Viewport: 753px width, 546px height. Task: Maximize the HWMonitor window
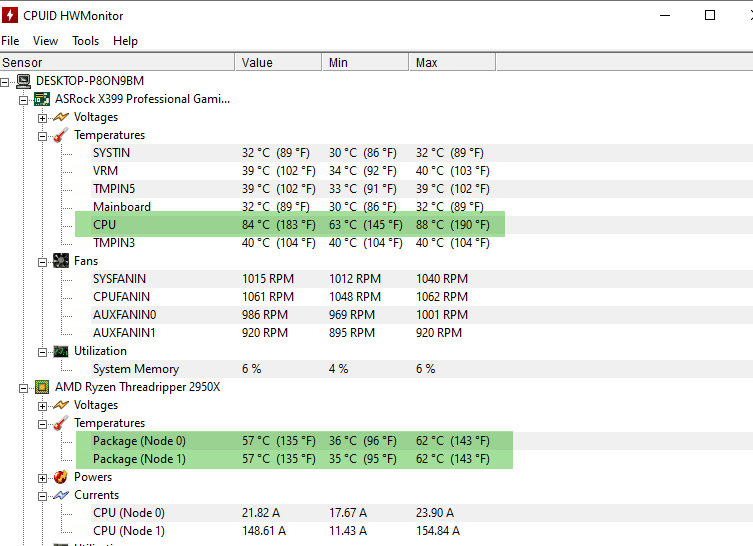pos(710,15)
